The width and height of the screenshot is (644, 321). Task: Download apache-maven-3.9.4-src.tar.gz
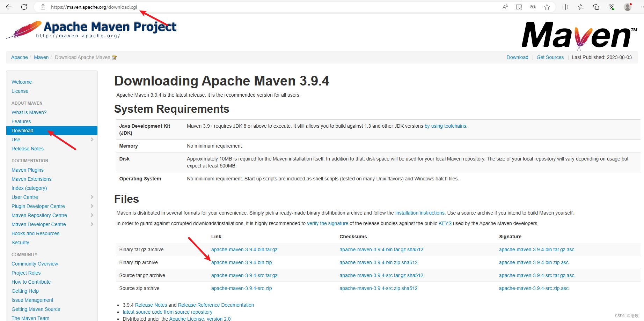click(x=244, y=275)
